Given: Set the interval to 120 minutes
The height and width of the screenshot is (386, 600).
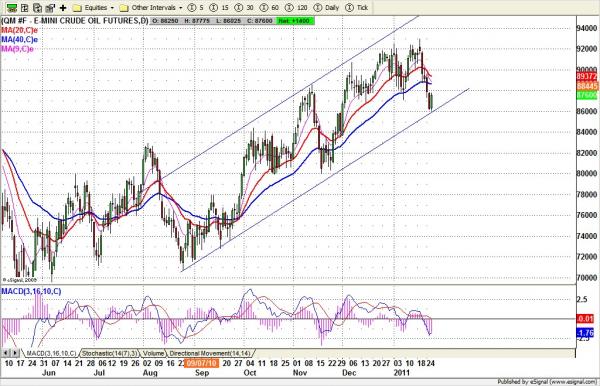Looking at the screenshot, I should (x=297, y=8).
